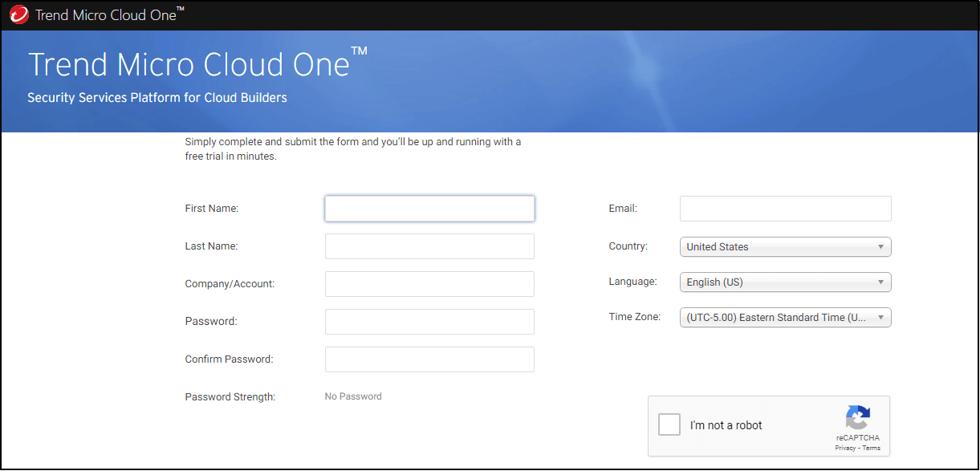980x471 pixels.
Task: Open the reCAPTCHA Privacy link
Action: pyautogui.click(x=844, y=448)
